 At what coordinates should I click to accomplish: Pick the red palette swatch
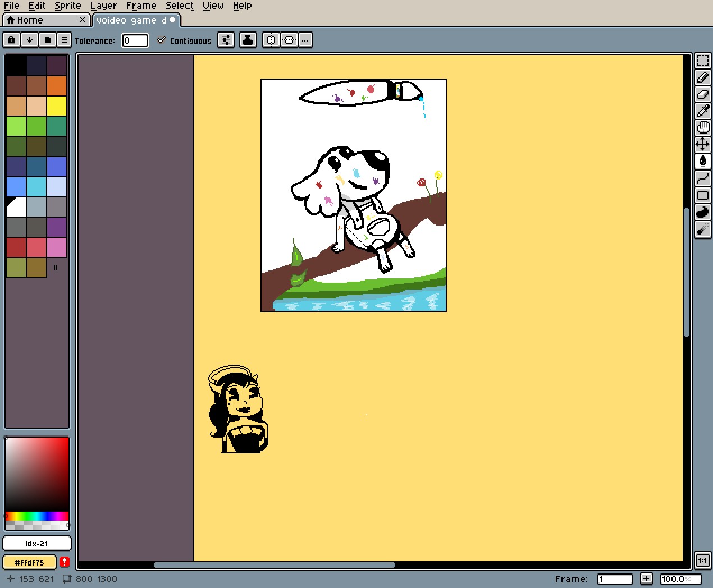click(16, 247)
